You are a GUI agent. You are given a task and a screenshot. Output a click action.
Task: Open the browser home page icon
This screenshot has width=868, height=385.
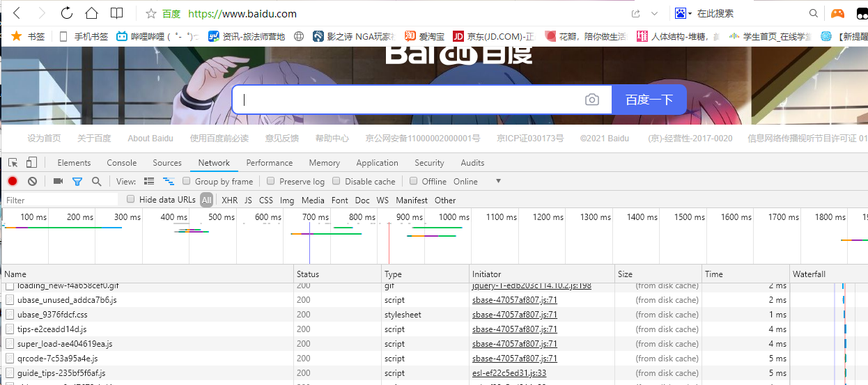(91, 13)
